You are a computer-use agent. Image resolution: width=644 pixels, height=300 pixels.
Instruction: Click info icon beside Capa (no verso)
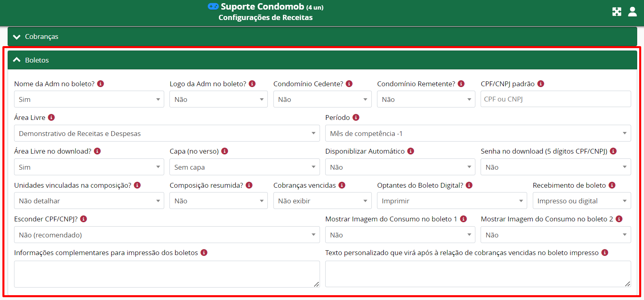[225, 151]
